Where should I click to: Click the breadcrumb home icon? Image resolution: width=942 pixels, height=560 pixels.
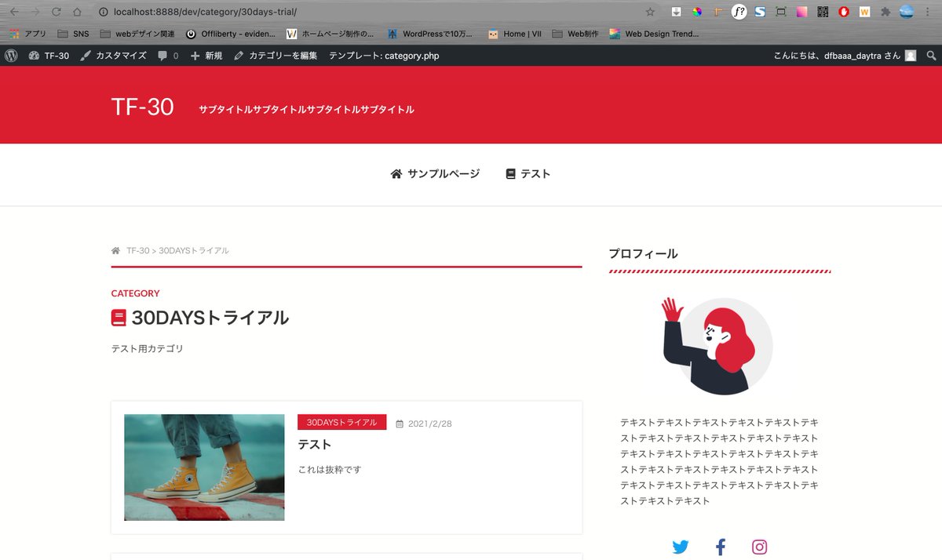click(115, 251)
